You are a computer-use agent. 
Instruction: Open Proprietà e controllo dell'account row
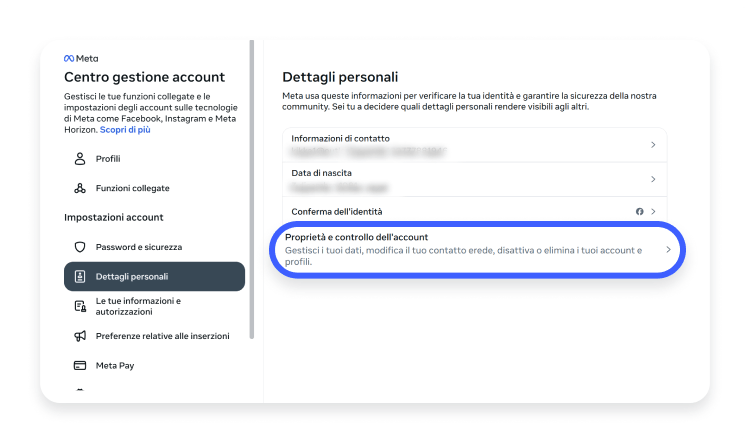tap(477, 249)
